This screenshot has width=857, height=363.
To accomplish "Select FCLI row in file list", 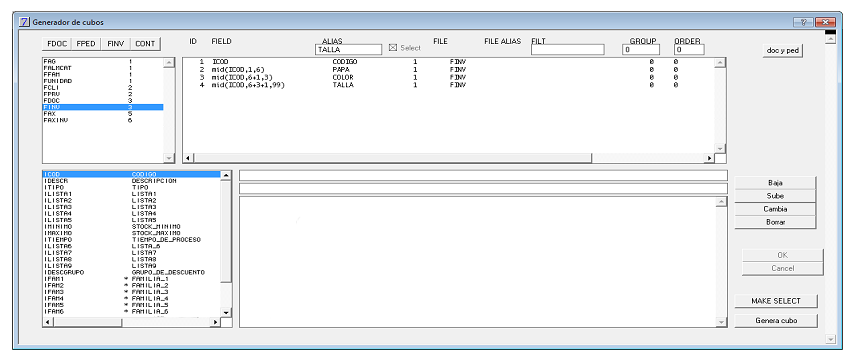I will pos(103,87).
